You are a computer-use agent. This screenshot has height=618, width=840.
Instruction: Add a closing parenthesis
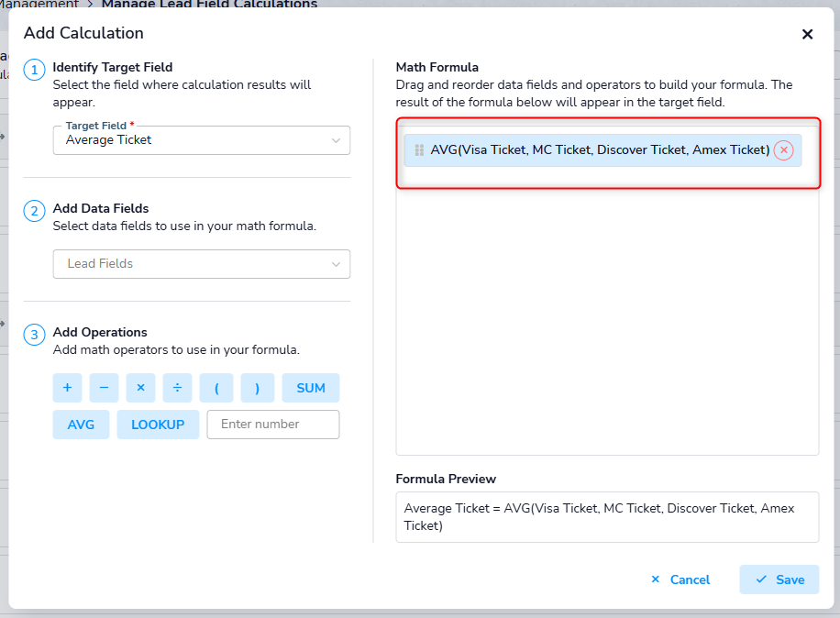(258, 388)
